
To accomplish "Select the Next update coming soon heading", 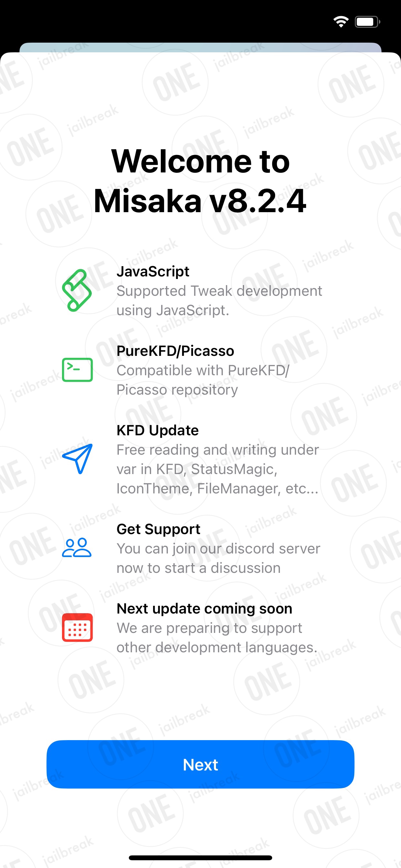I will tap(205, 609).
